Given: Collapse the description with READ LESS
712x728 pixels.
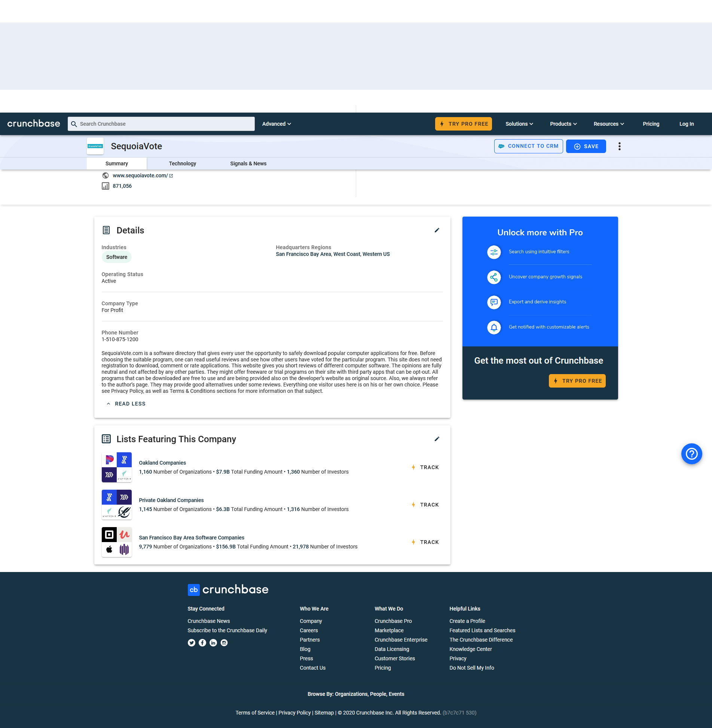Looking at the screenshot, I should [x=126, y=404].
